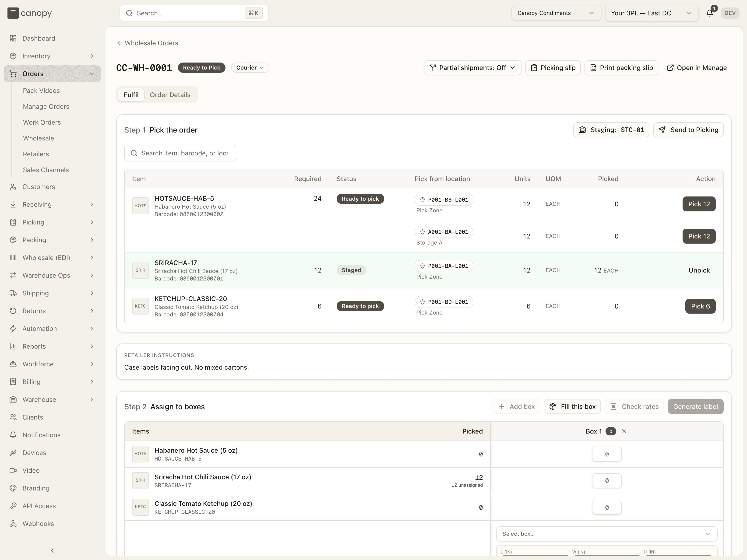Click the Branding palette icon
747x560 pixels.
(x=13, y=488)
